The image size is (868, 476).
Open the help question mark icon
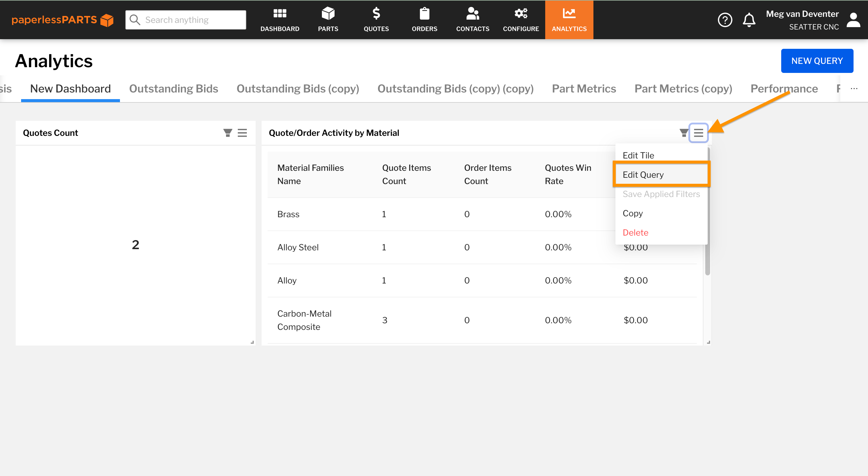[x=725, y=20]
